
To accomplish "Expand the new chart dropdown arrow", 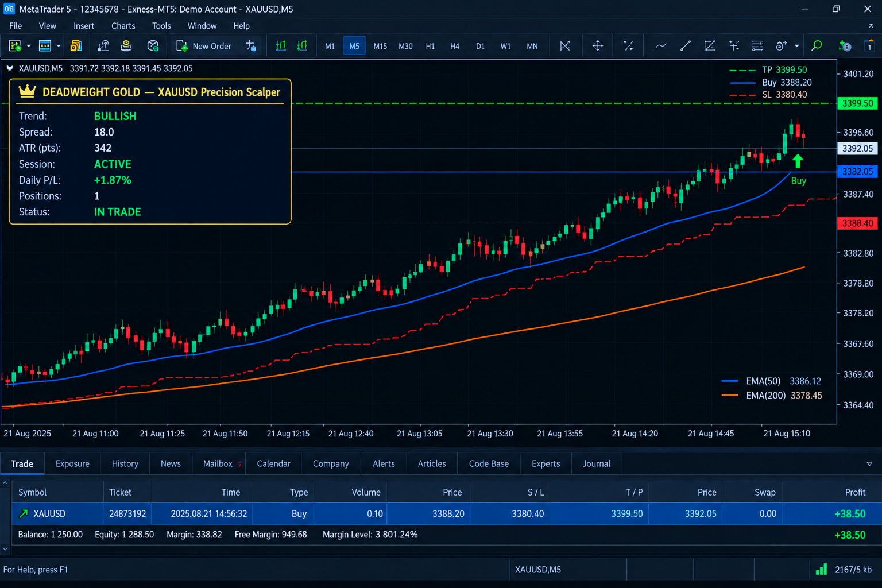I will click(x=28, y=46).
